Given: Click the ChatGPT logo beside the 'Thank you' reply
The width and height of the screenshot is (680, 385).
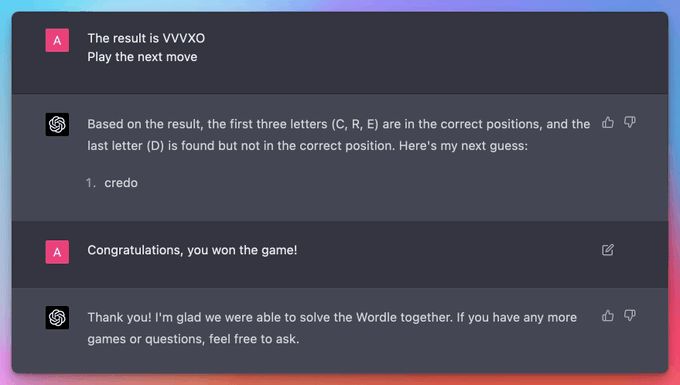Looking at the screenshot, I should point(57,317).
